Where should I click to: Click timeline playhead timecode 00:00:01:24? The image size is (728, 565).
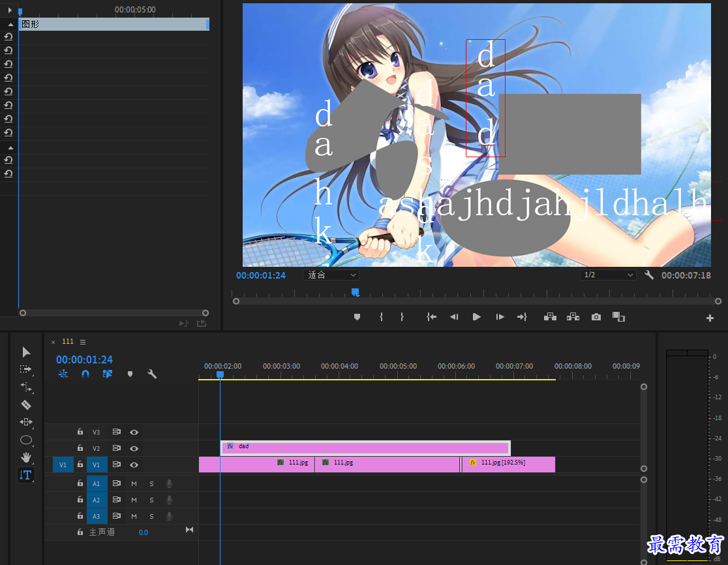(85, 359)
